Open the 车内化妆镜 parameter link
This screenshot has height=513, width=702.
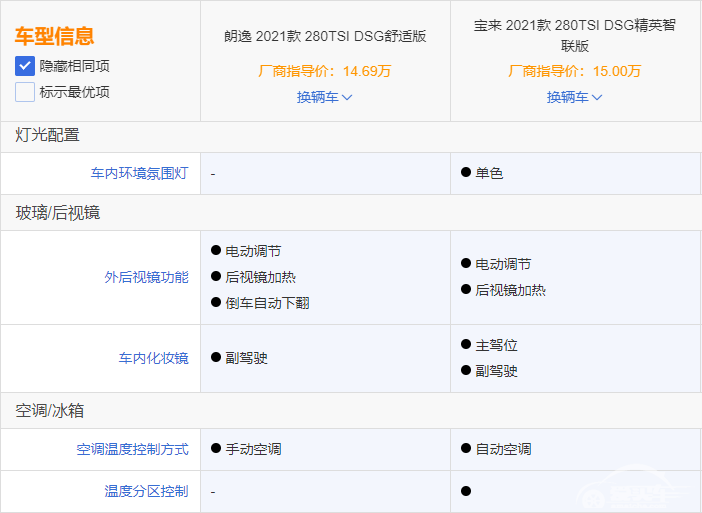click(x=154, y=358)
